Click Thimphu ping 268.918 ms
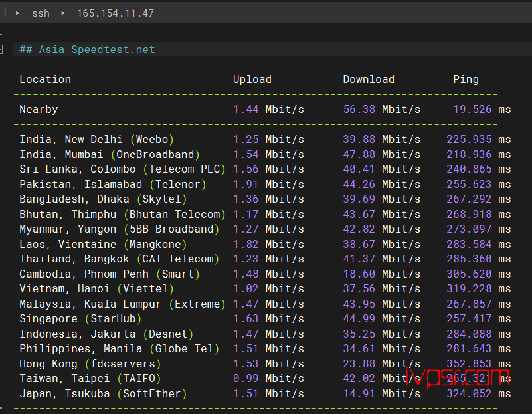This screenshot has width=532, height=414. click(x=479, y=214)
